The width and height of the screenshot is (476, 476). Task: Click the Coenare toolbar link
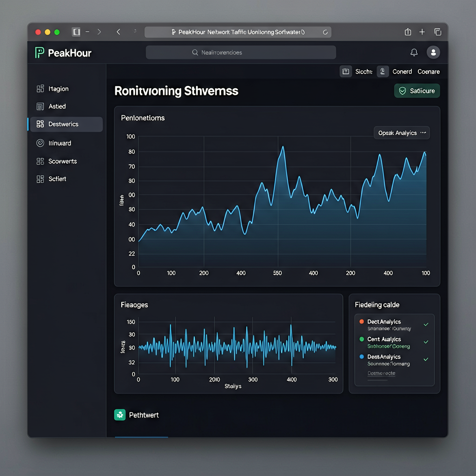(428, 72)
